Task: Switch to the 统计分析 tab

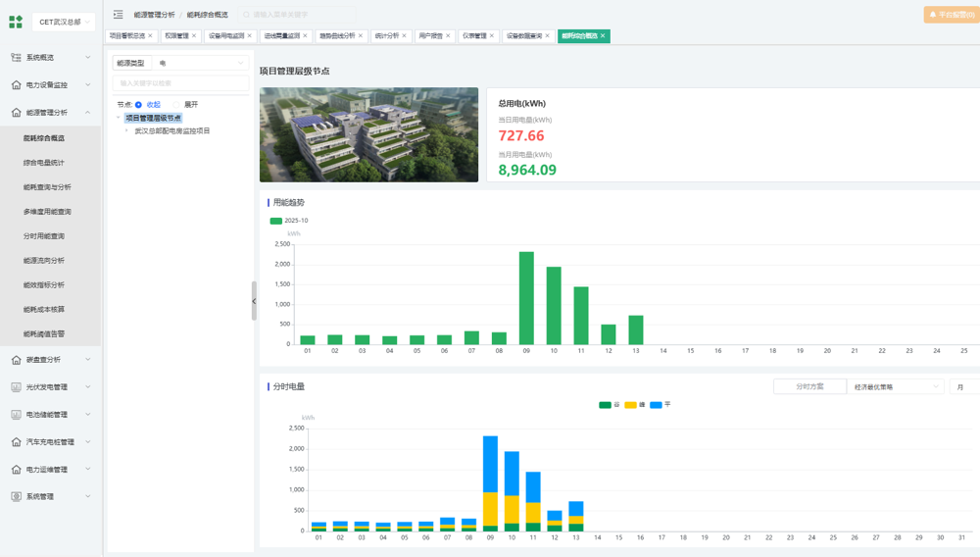Action: (386, 36)
